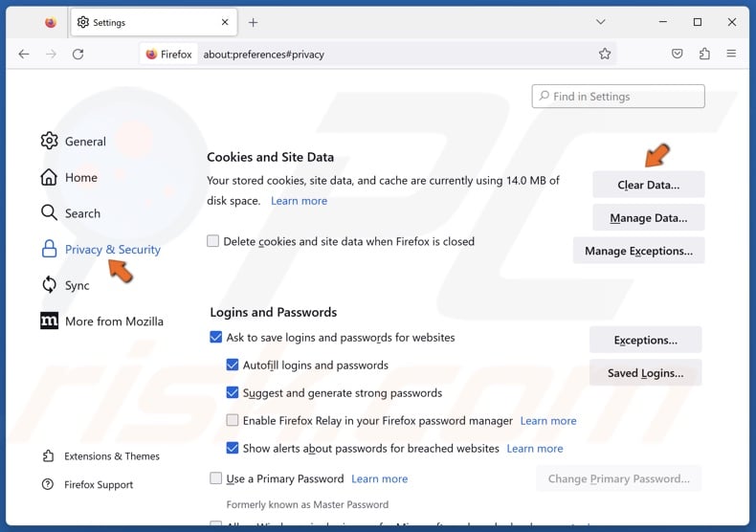Screen dimensions: 756x532
Task: Click the Search magnifier icon in sidebar
Action: point(49,212)
